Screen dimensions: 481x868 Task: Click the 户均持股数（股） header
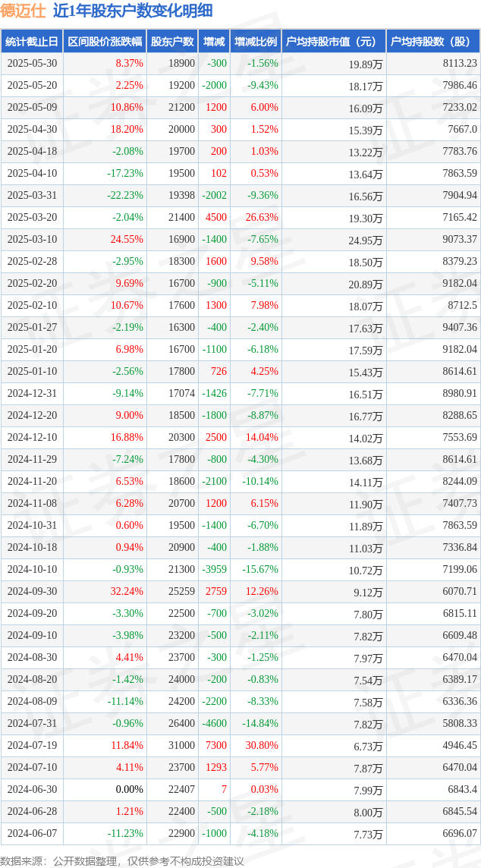pyautogui.click(x=433, y=41)
